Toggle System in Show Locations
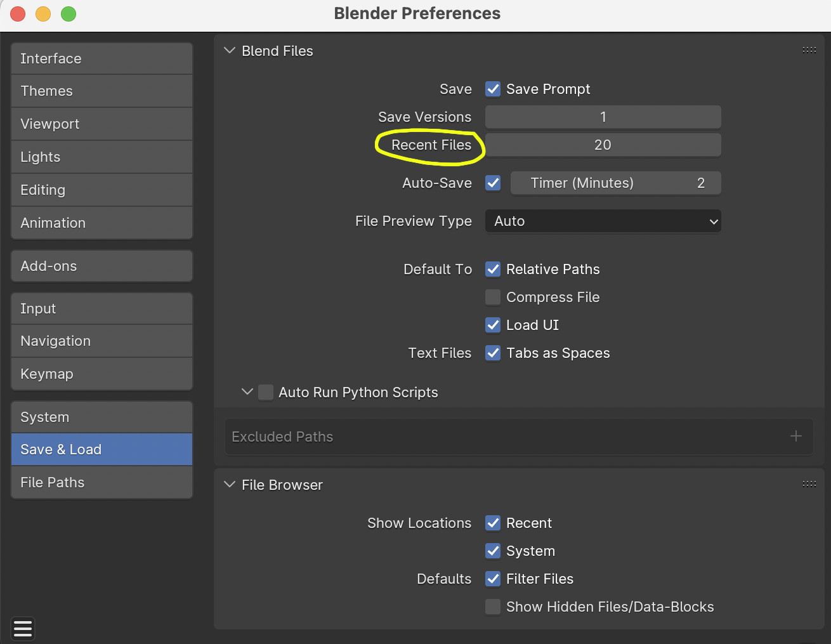The image size is (831, 644). (493, 551)
